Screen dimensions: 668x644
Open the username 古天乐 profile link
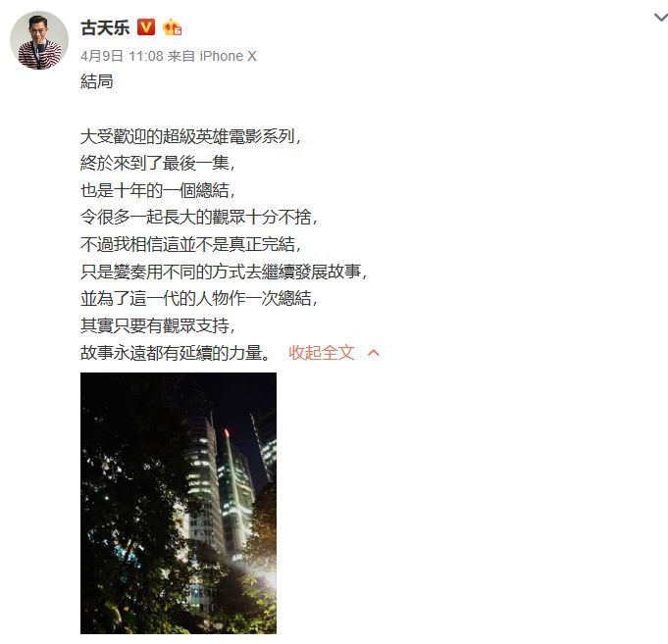click(105, 27)
